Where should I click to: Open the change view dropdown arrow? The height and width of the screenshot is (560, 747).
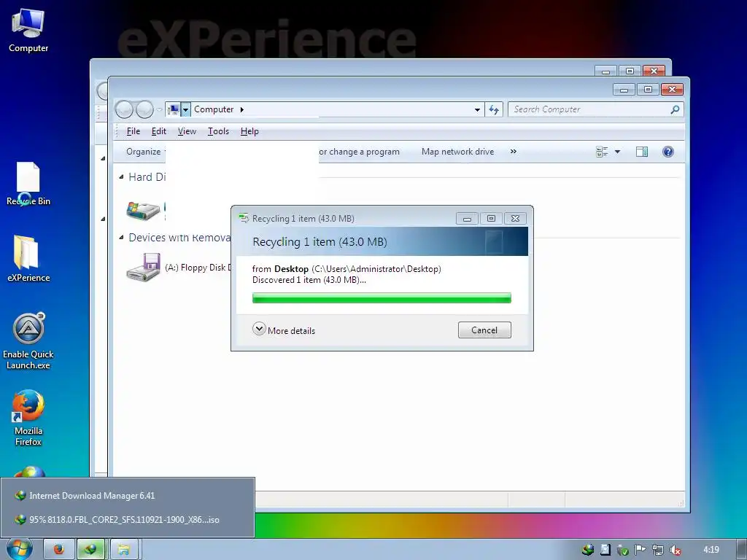(617, 152)
